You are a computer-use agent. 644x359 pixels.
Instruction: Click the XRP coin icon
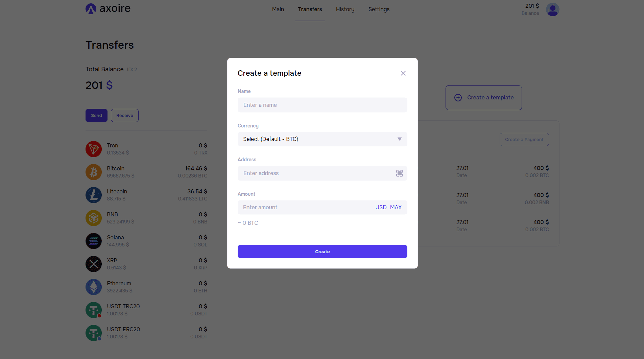click(94, 264)
